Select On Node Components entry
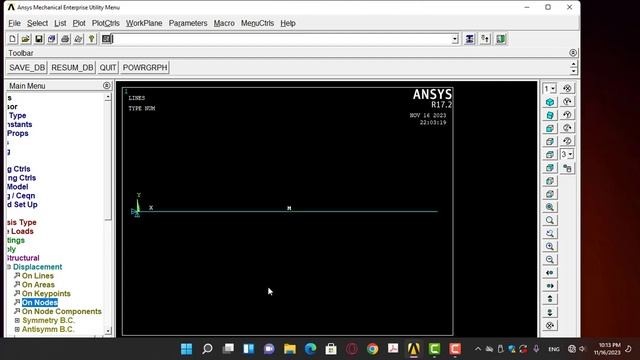Viewport: 640px width, 360px height. [x=62, y=311]
